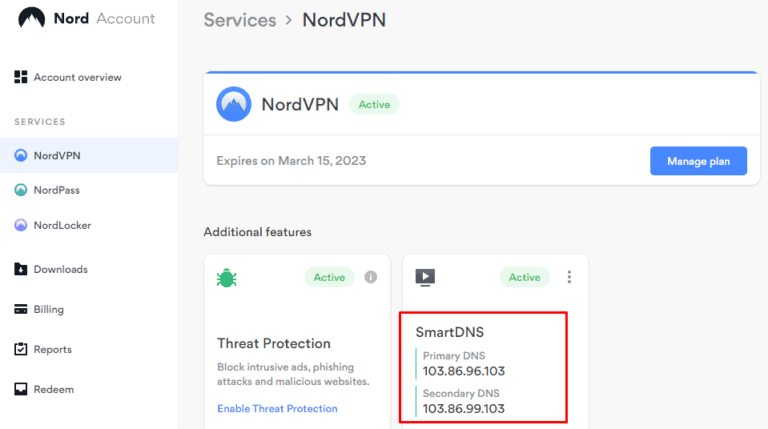This screenshot has width=768, height=429.
Task: Click the Threat Protection info icon
Action: (x=370, y=277)
